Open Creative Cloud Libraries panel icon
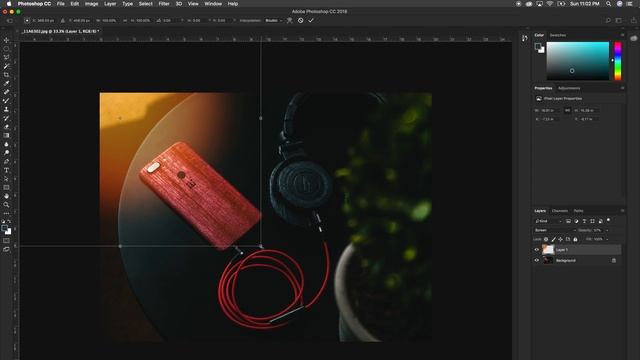Image resolution: width=640 pixels, height=360 pixels. tap(633, 38)
